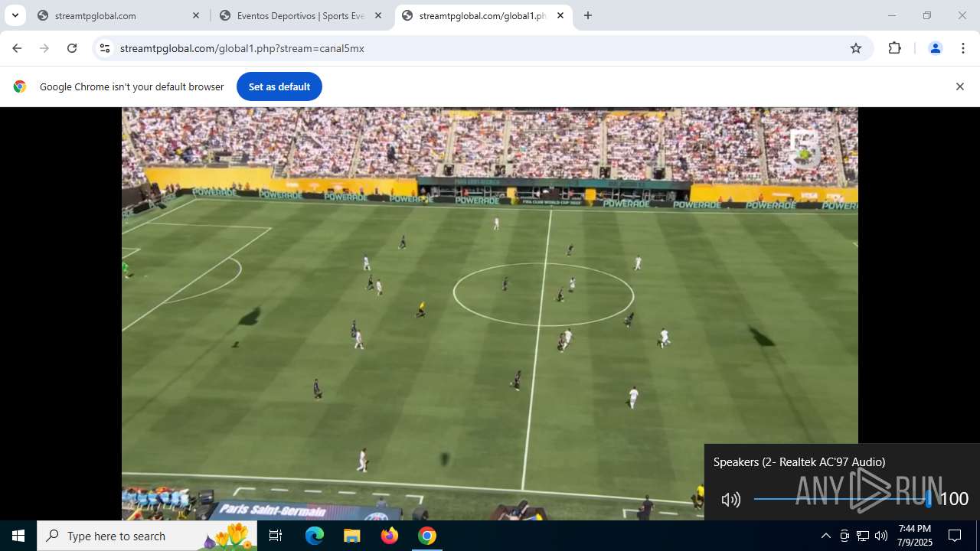Open the notification action center

pos(955,536)
